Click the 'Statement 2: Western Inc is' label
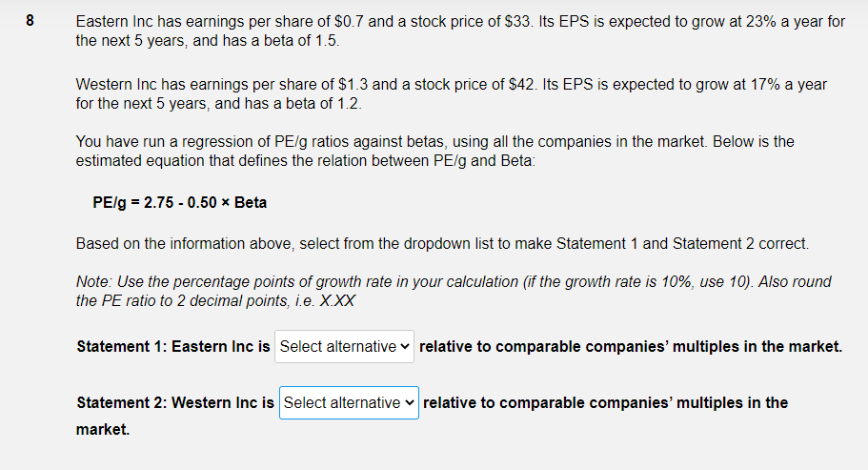 point(175,403)
